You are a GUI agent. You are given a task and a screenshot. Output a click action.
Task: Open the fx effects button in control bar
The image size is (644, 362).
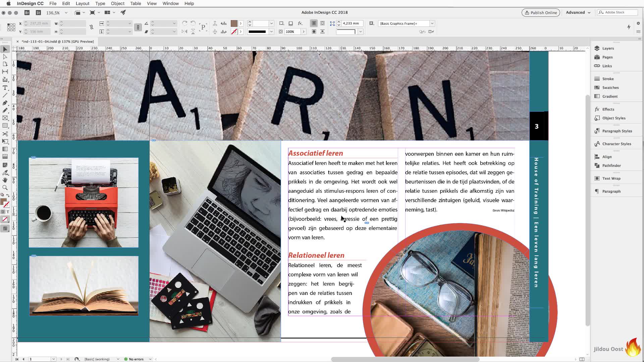click(x=300, y=23)
